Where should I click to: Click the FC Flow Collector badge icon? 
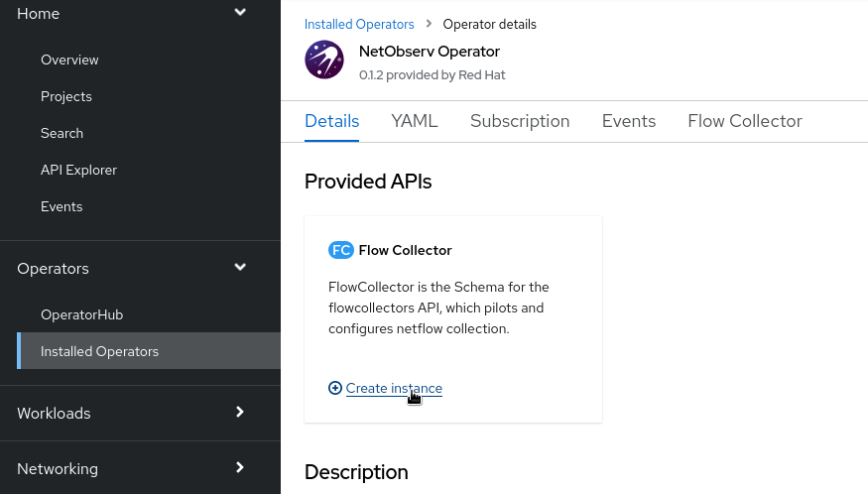pyautogui.click(x=341, y=250)
